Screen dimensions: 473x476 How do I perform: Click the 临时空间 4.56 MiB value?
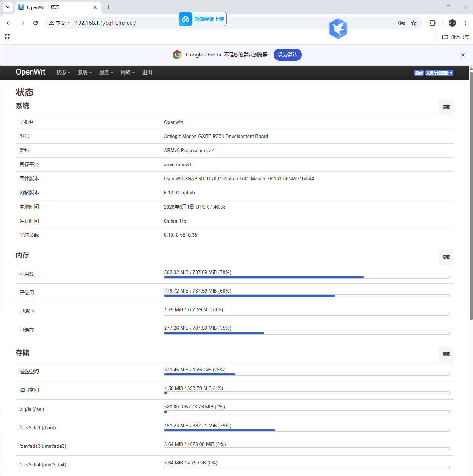193,388
